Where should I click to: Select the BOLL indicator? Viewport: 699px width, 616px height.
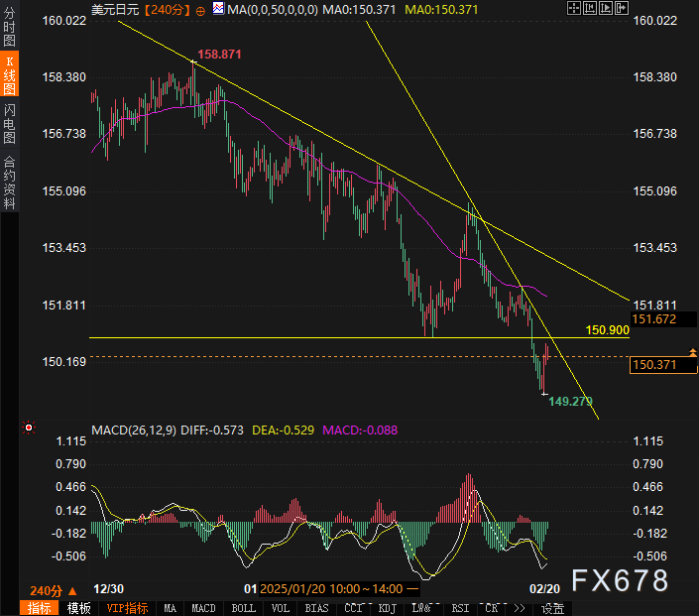point(242,608)
